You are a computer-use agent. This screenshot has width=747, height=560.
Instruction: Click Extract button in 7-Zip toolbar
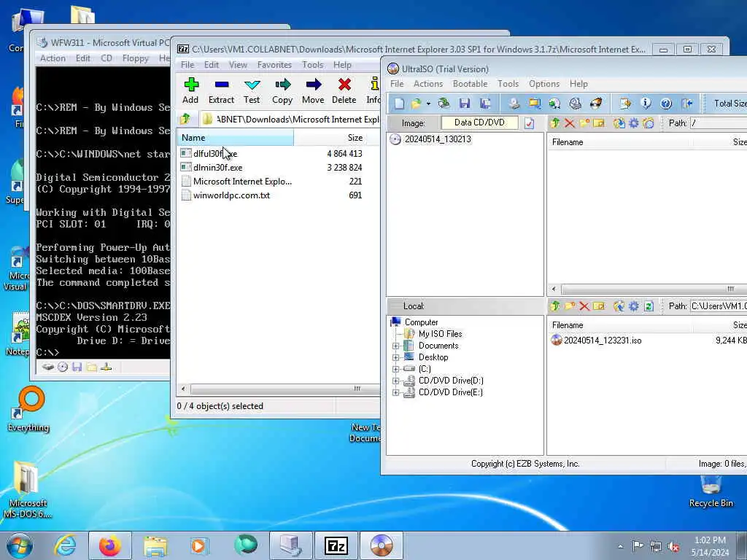[x=222, y=90]
